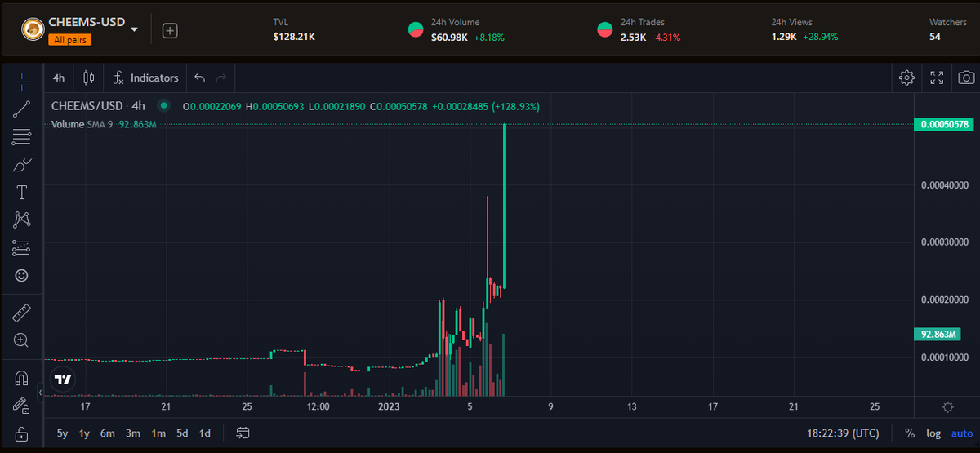Click the Watchers count 54
Viewport: 980px width, 453px height.
pos(935,37)
